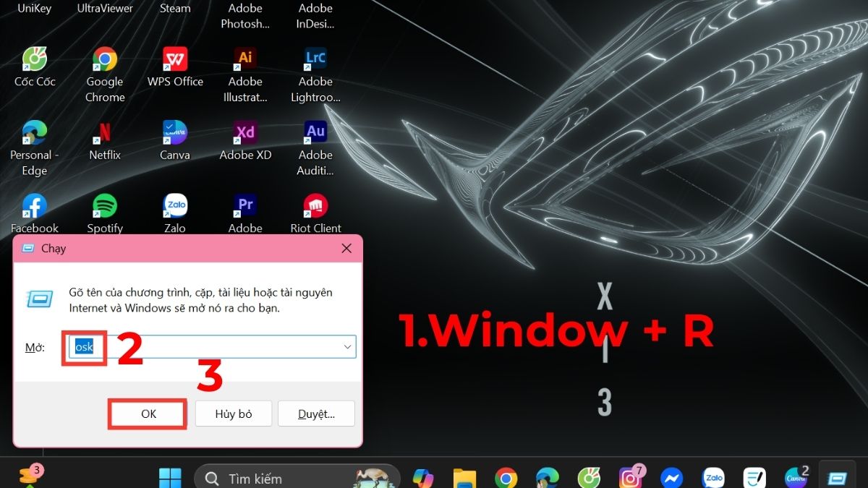Click the osk text input field
This screenshot has width=868, height=488.
pos(84,346)
